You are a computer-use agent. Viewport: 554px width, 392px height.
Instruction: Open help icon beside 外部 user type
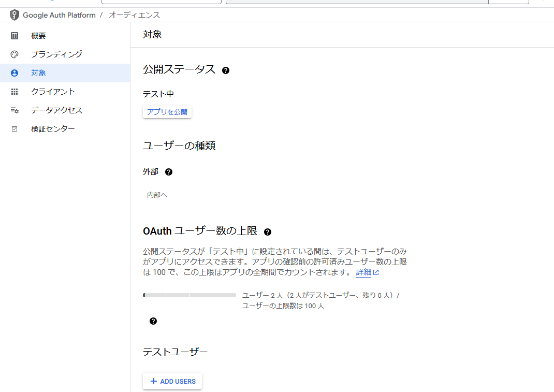click(169, 172)
